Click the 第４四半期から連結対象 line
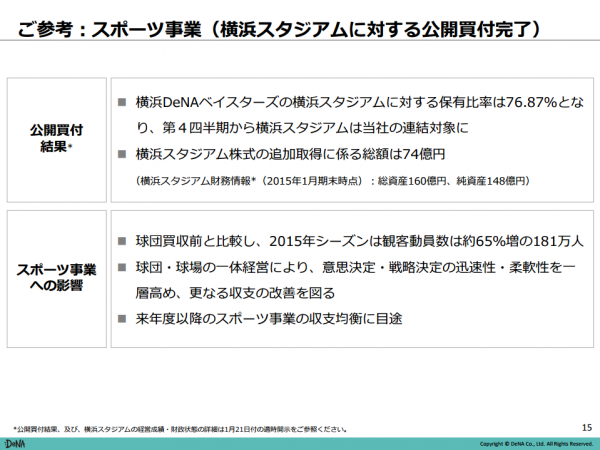The width and height of the screenshot is (600, 450). coord(302,128)
